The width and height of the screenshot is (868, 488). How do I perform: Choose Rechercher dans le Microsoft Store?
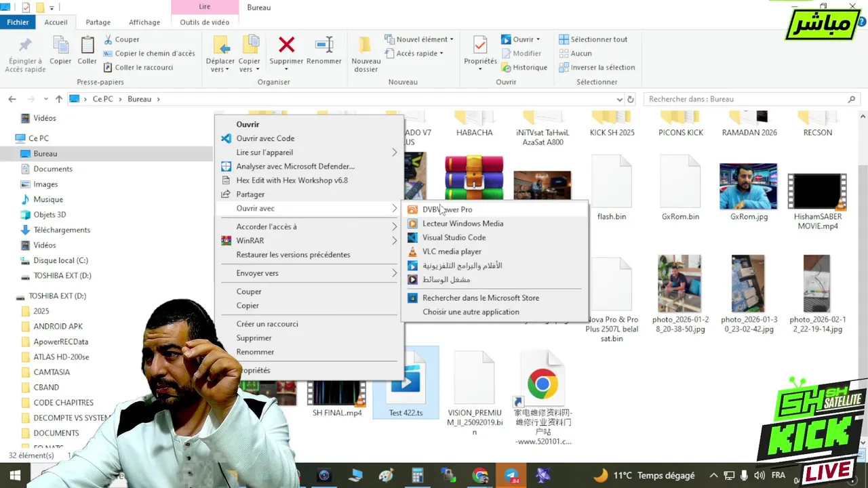[494, 298]
